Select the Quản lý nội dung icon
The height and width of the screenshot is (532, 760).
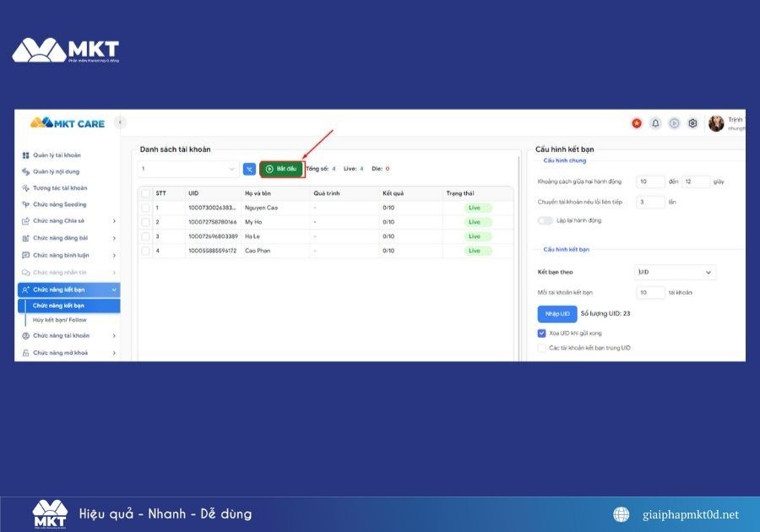pyautogui.click(x=27, y=171)
